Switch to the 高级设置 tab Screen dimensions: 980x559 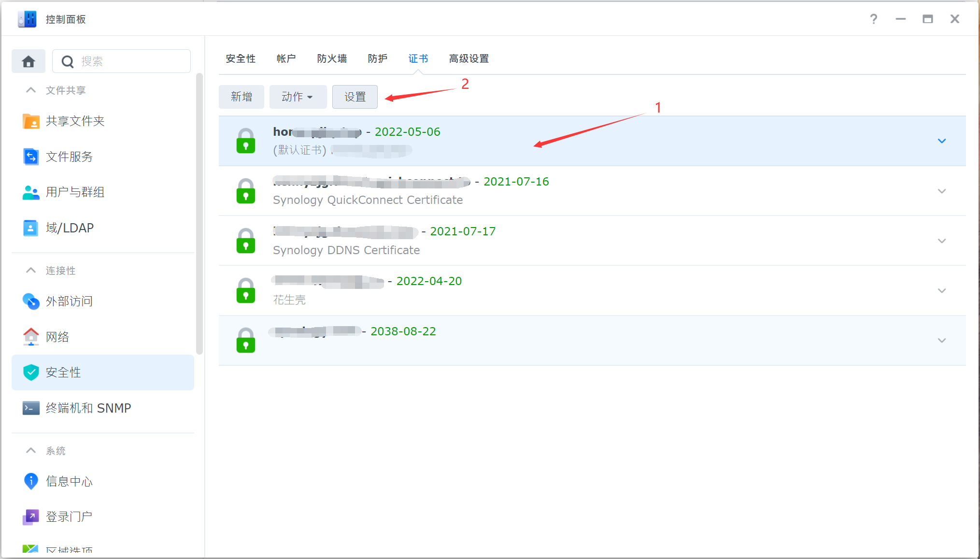point(469,58)
